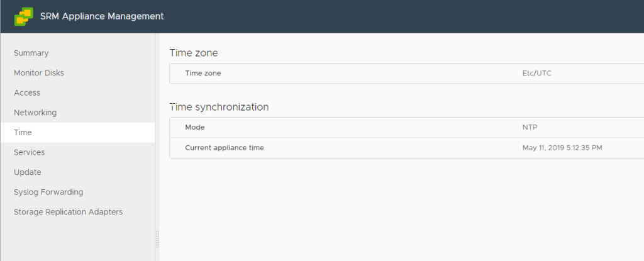Viewport: 644px width, 261px height.
Task: Click the Etc/UTC time zone value
Action: tap(536, 74)
